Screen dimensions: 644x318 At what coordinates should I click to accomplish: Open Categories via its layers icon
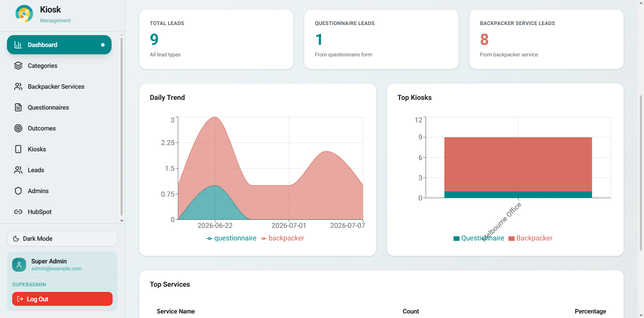[x=18, y=66]
